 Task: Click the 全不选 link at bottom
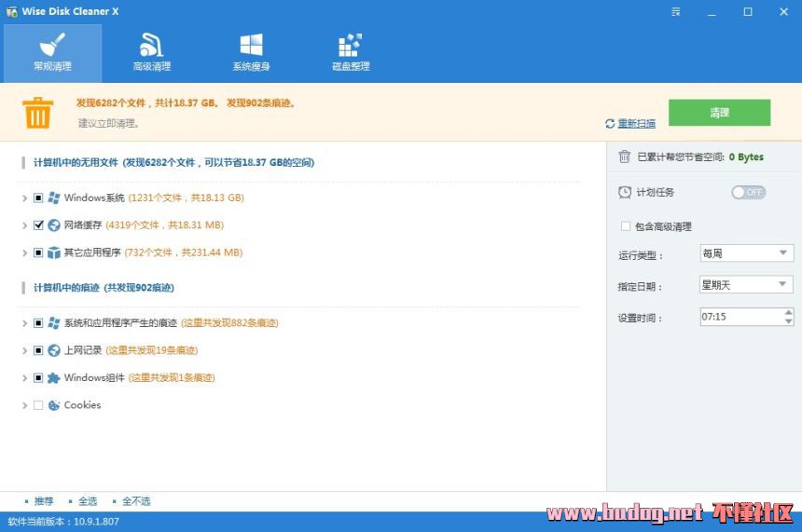[136, 501]
